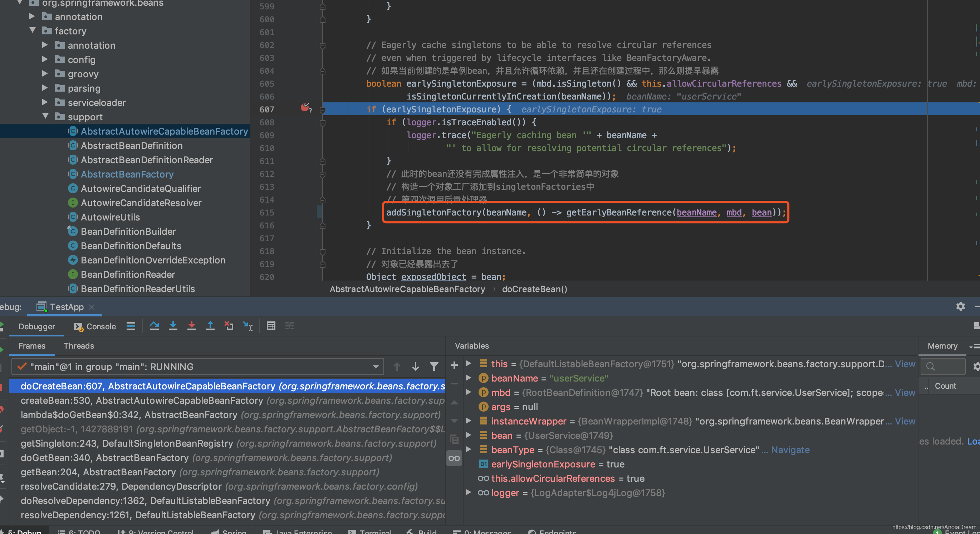Click View link for mbd variable
Viewport: 980px width, 534px height.
[905, 392]
